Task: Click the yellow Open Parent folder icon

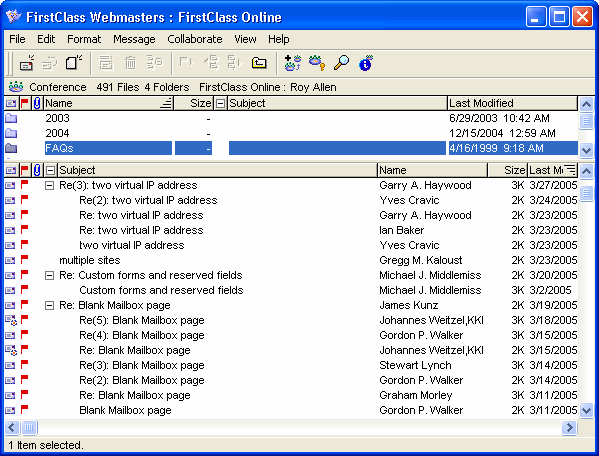Action: point(259,62)
